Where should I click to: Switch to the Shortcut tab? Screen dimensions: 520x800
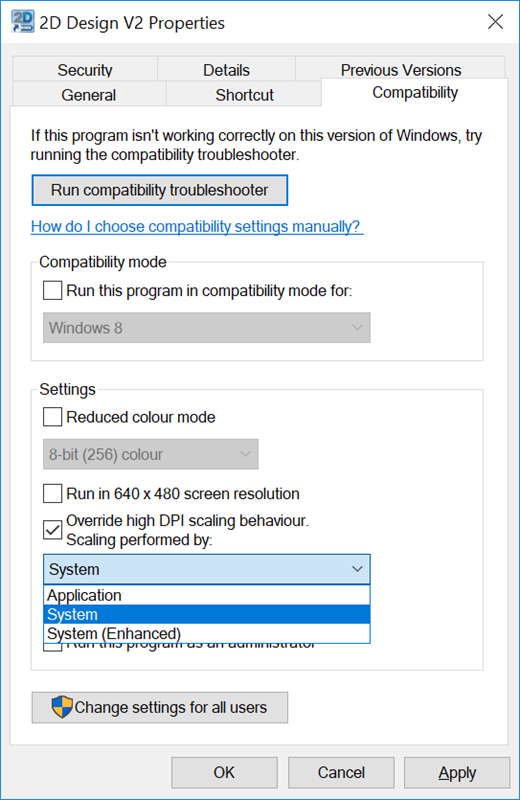(244, 94)
